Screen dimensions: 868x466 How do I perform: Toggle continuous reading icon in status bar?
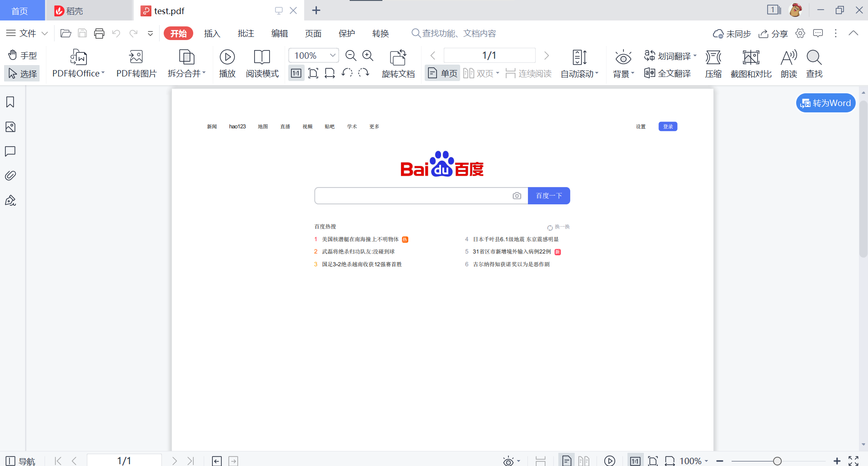click(x=540, y=461)
